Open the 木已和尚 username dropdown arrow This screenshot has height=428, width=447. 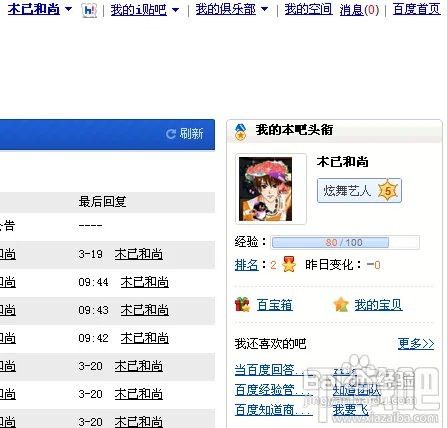pyautogui.click(x=68, y=9)
